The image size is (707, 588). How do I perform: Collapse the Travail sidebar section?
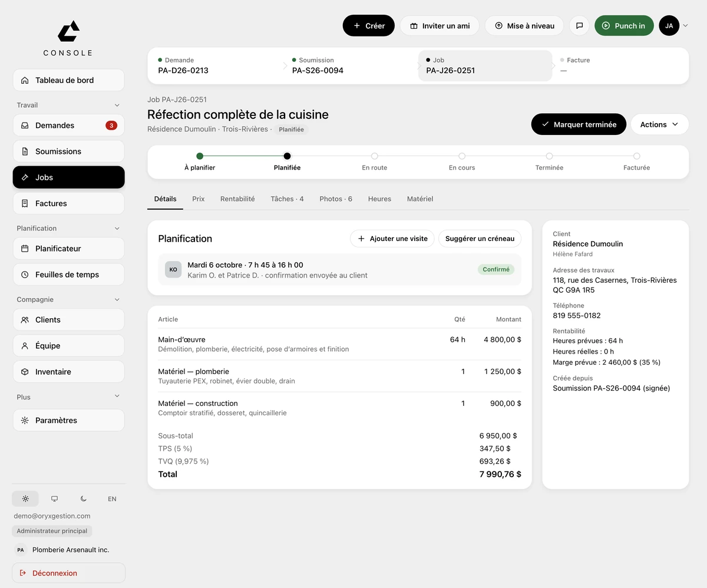click(x=117, y=105)
